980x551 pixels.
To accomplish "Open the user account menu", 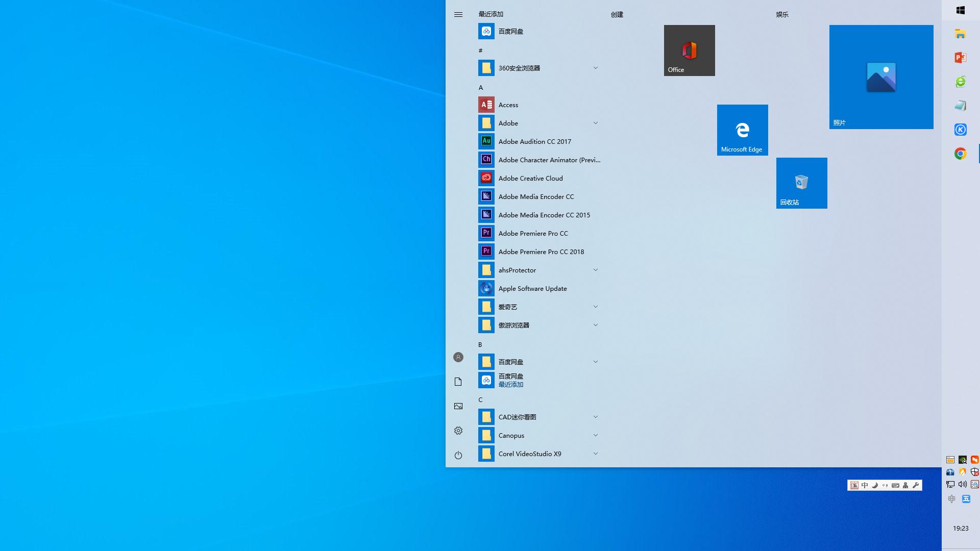I will coord(458,357).
